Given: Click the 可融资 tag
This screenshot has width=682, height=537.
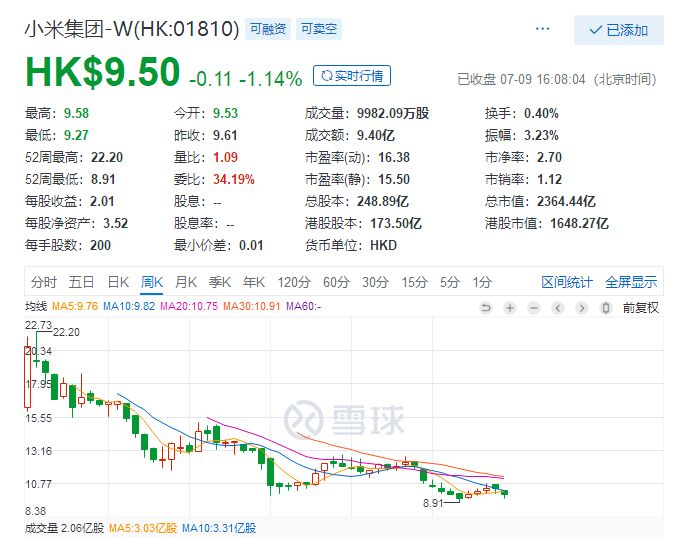Looking at the screenshot, I should pos(268,29).
